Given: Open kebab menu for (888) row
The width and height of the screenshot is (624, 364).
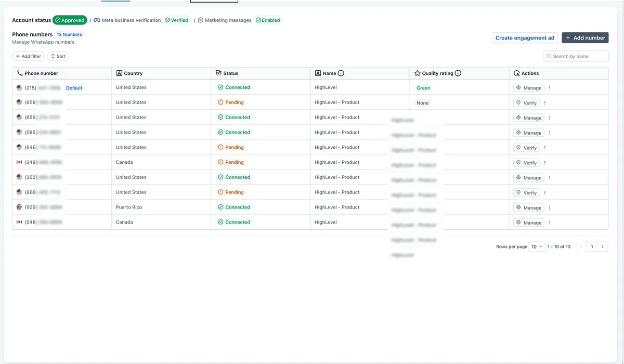Looking at the screenshot, I should (x=545, y=192).
